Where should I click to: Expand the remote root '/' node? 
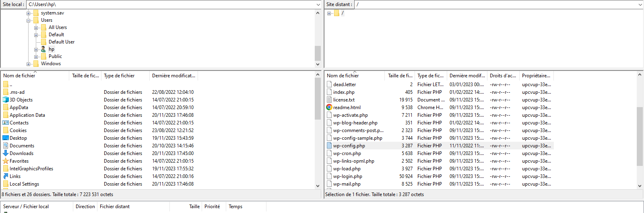point(329,13)
